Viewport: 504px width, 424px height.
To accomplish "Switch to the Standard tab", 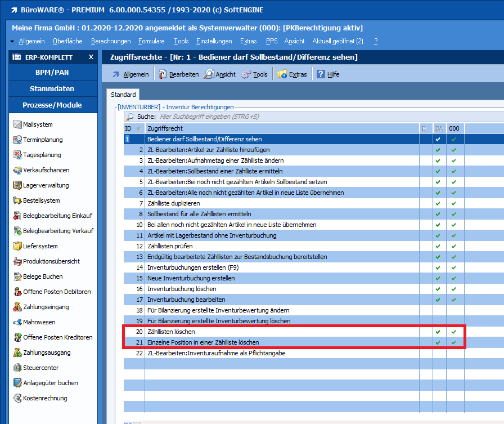I will click(123, 95).
